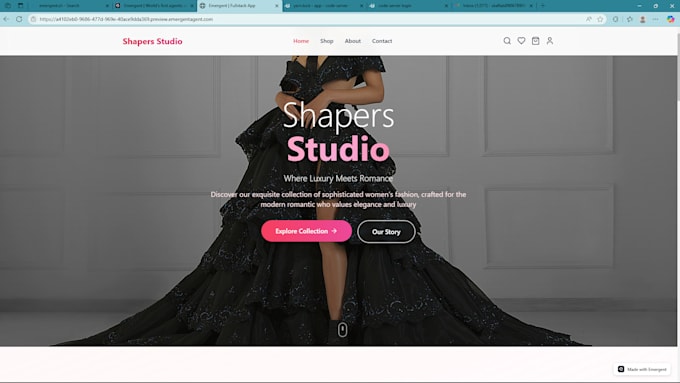Screen dimensions: 680x383
Task: Switch to the Emergent Fullstack App tab
Action: point(240,6)
